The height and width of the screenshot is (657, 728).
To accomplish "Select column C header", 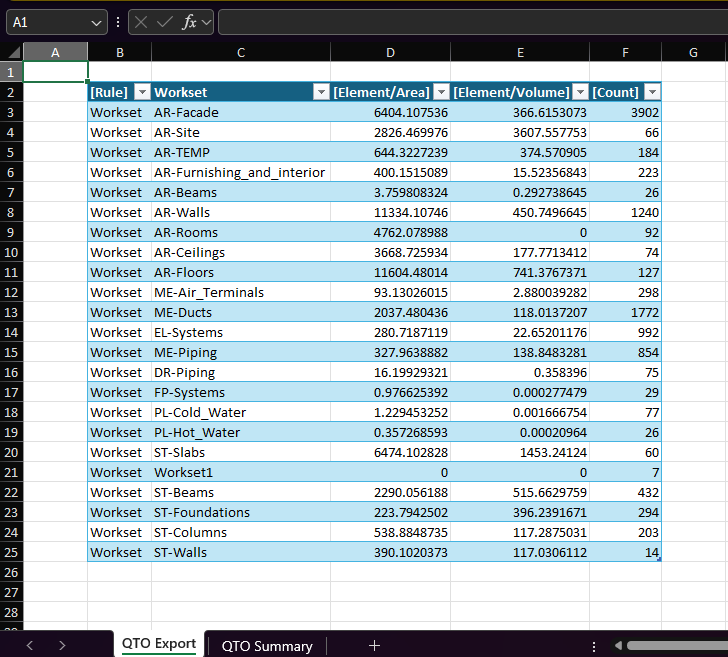I will pos(241,52).
